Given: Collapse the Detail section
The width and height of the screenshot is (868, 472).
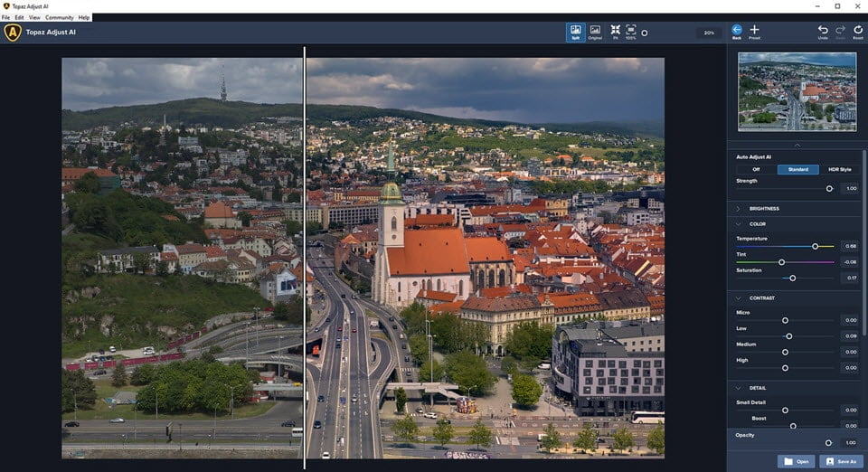Looking at the screenshot, I should click(x=739, y=388).
